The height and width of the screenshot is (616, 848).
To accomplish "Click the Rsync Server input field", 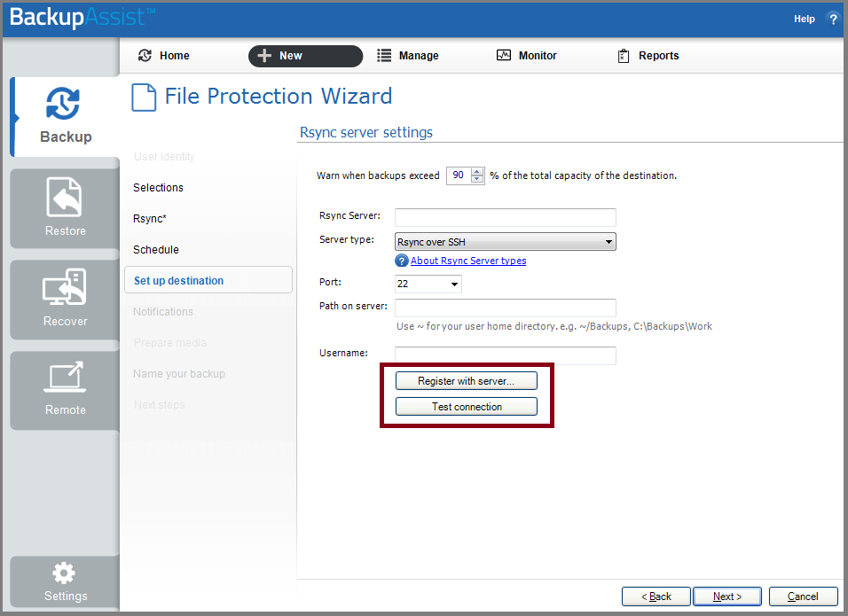I will [x=505, y=217].
